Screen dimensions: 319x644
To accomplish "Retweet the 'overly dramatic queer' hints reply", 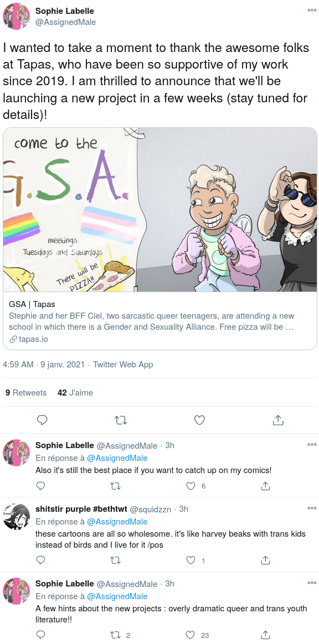I will click(x=116, y=635).
